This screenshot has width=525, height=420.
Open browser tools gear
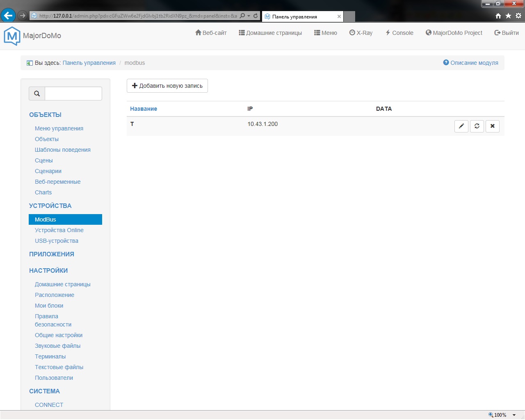(518, 16)
